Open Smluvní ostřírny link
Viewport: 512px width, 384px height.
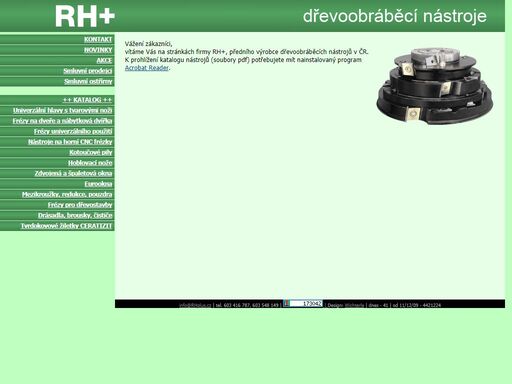(88, 82)
